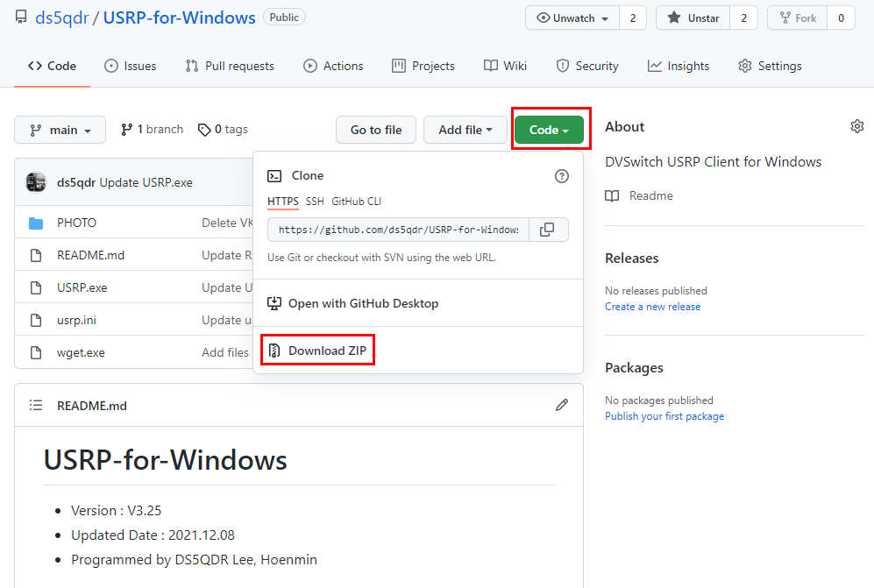
Task: Open the Pull requests tab
Action: pyautogui.click(x=230, y=66)
